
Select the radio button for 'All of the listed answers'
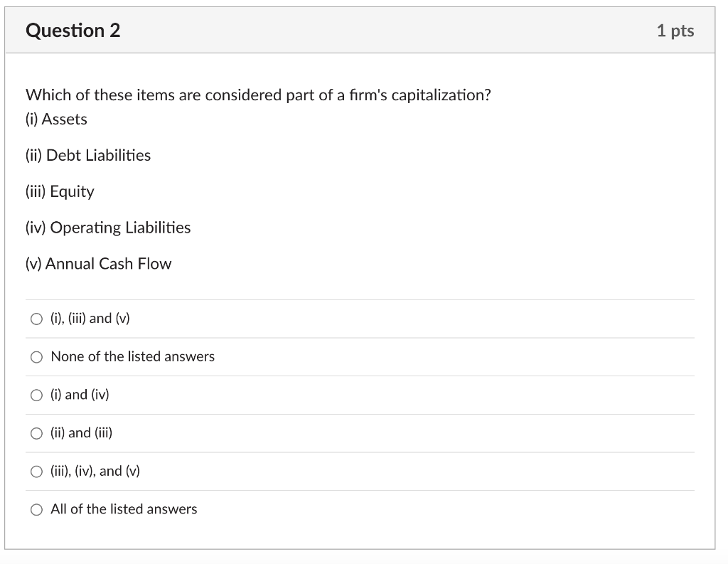[36, 509]
